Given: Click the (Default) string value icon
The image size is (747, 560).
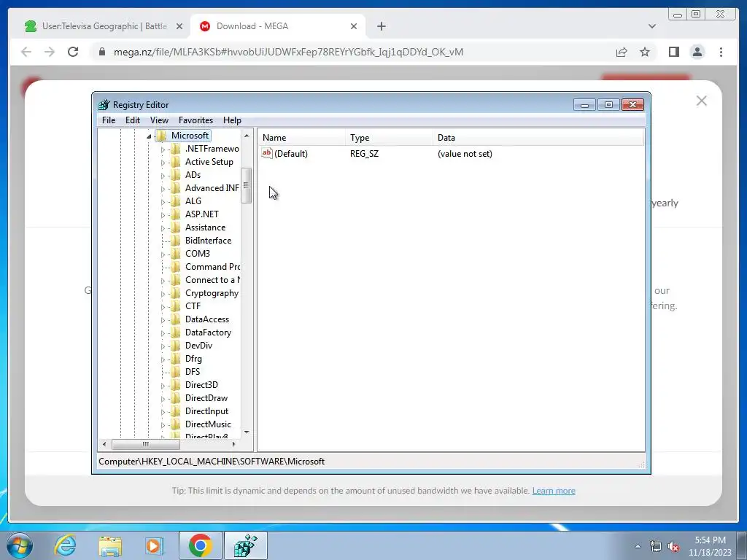Looking at the screenshot, I should [267, 153].
